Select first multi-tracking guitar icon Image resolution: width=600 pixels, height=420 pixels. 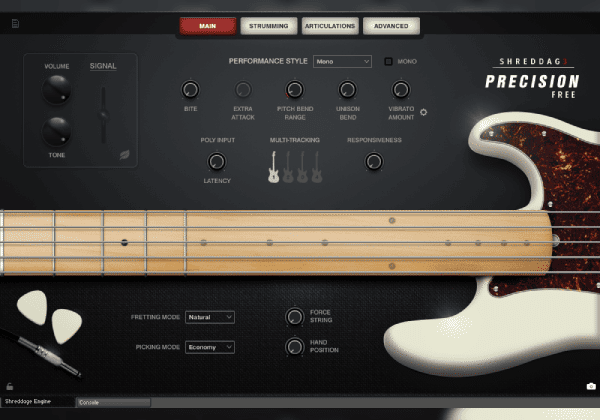pyautogui.click(x=273, y=167)
